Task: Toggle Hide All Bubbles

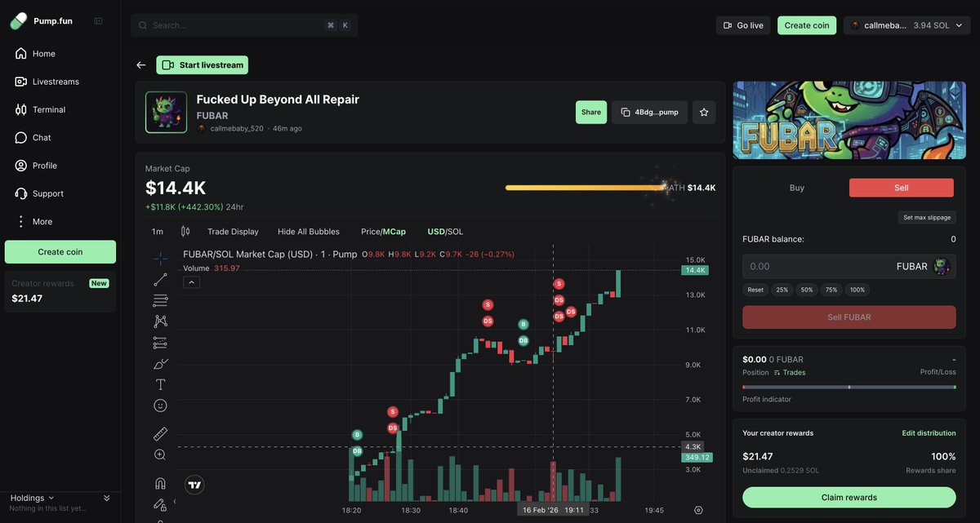Action: tap(309, 232)
